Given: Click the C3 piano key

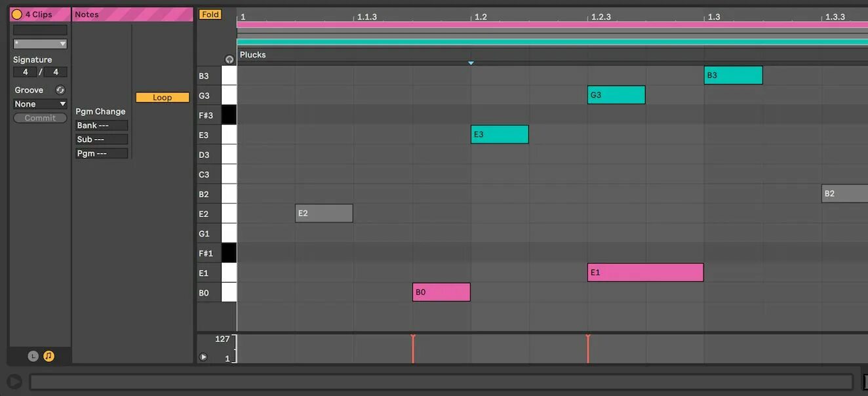Looking at the screenshot, I should point(229,174).
